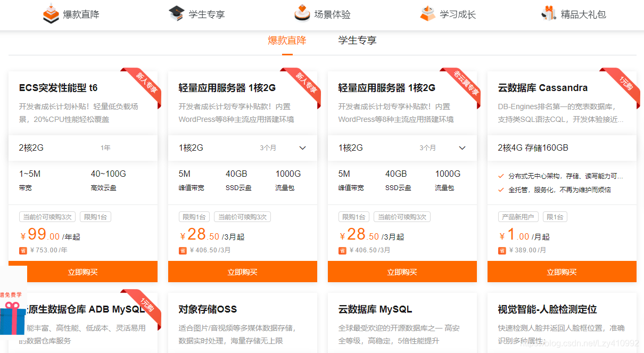
Task: Click the ¥1.00/月起 price
Action: pyautogui.click(x=524, y=235)
